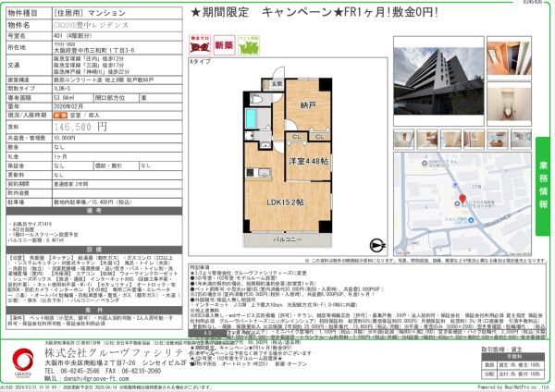
Task: Select the 「三国」徒歩17分 transit line
Action: coord(89,65)
